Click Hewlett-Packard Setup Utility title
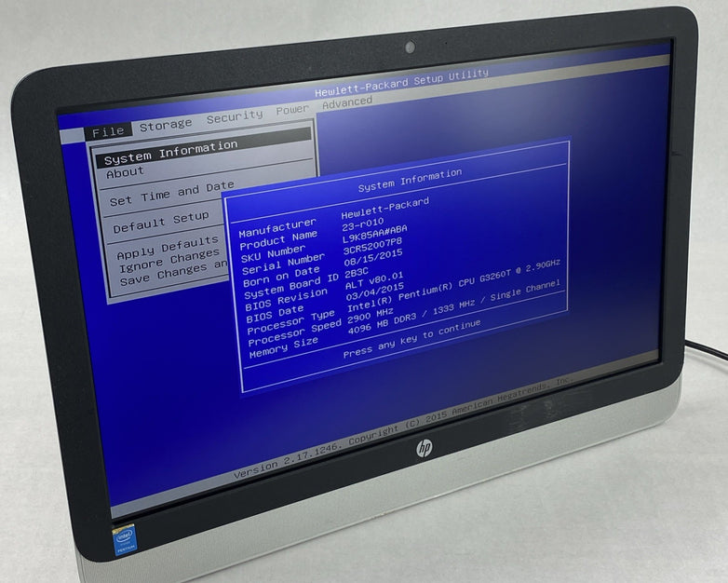Viewport: 728px width, 583px height. (x=401, y=83)
